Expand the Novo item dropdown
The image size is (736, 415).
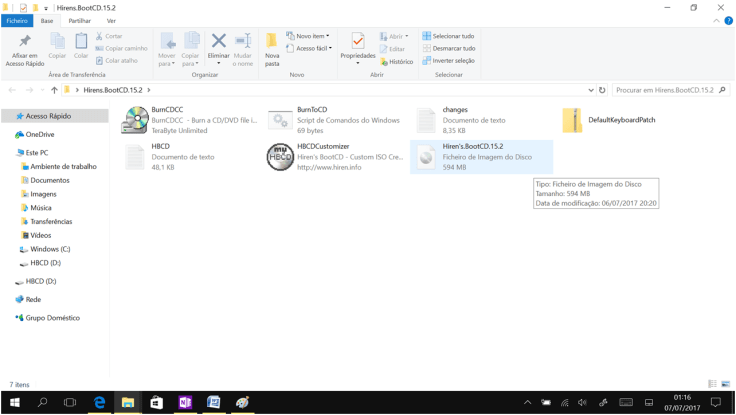pos(308,36)
